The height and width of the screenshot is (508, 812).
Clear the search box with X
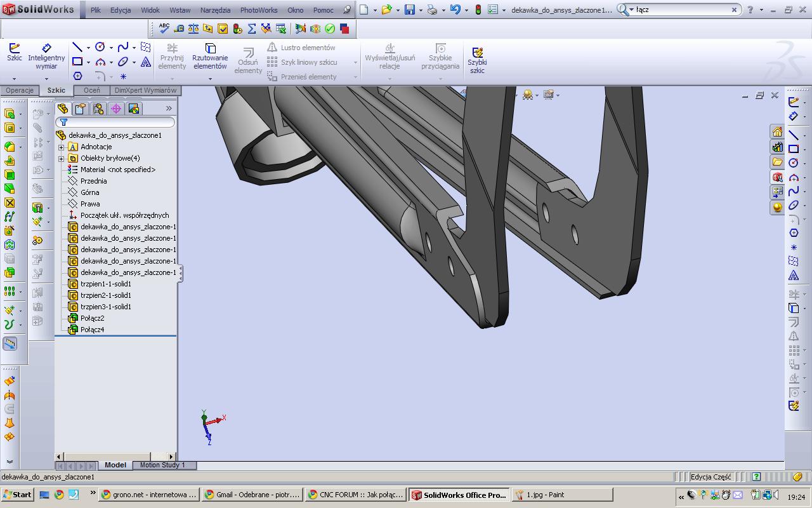[735, 10]
